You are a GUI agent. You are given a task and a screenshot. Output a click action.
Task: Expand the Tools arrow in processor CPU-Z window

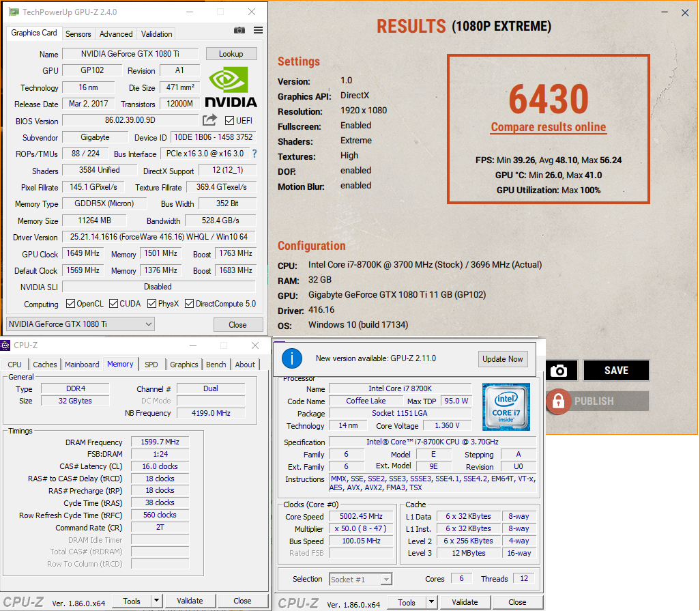tap(431, 602)
